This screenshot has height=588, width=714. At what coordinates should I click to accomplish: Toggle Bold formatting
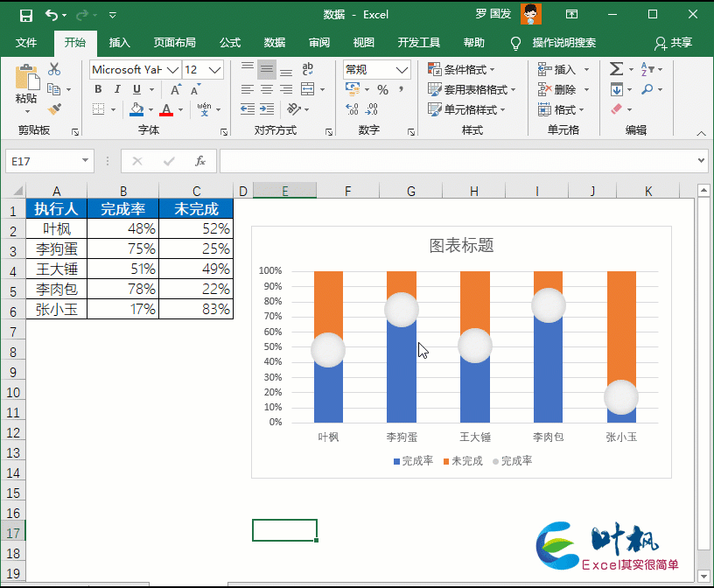click(97, 88)
